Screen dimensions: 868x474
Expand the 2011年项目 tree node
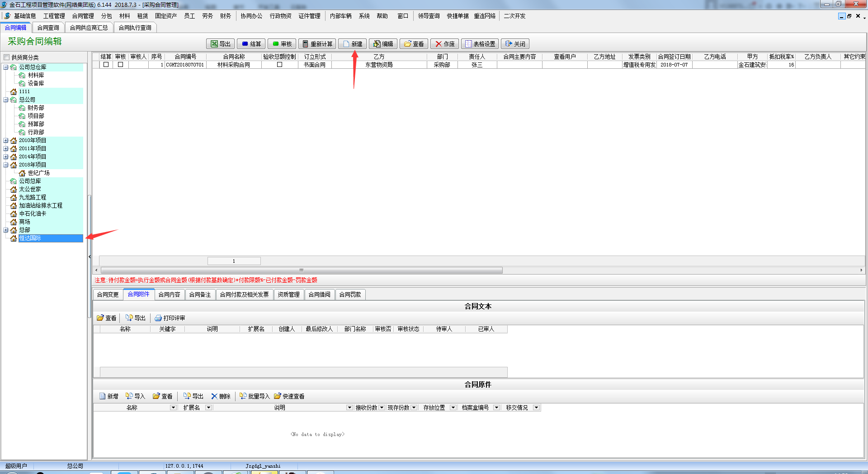(6, 148)
